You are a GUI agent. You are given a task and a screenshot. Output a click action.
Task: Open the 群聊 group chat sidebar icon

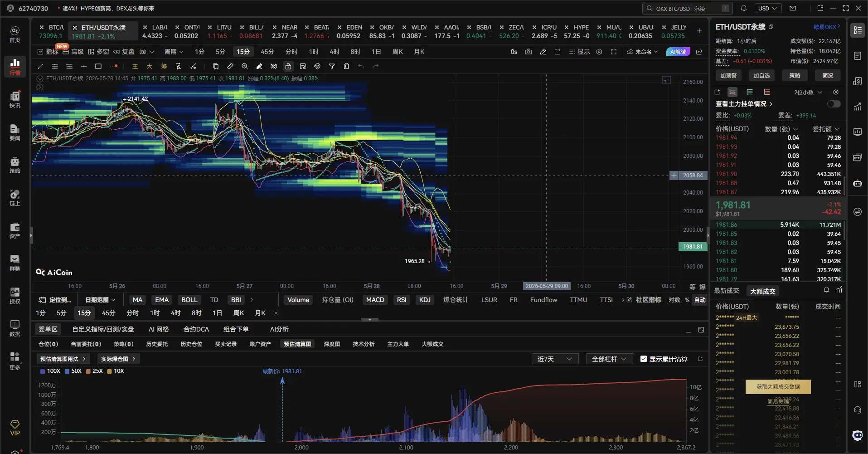click(15, 263)
